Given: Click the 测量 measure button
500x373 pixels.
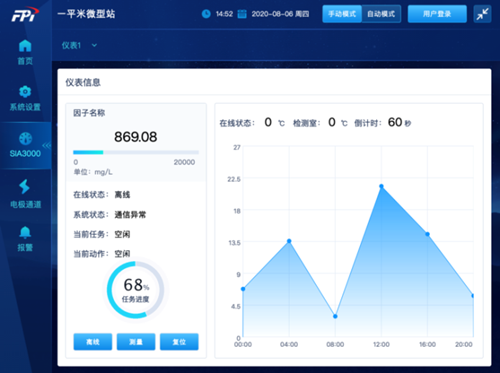Looking at the screenshot, I should [x=136, y=342].
